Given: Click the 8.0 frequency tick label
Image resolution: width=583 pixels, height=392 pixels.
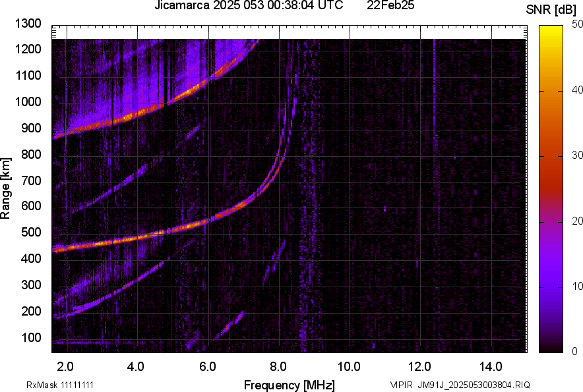Looking at the screenshot, I should coord(278,367).
